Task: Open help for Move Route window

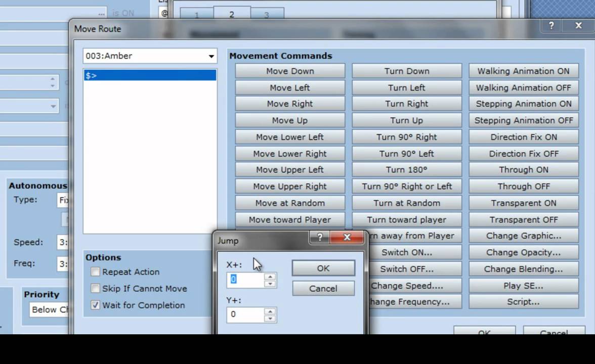Action: [551, 25]
